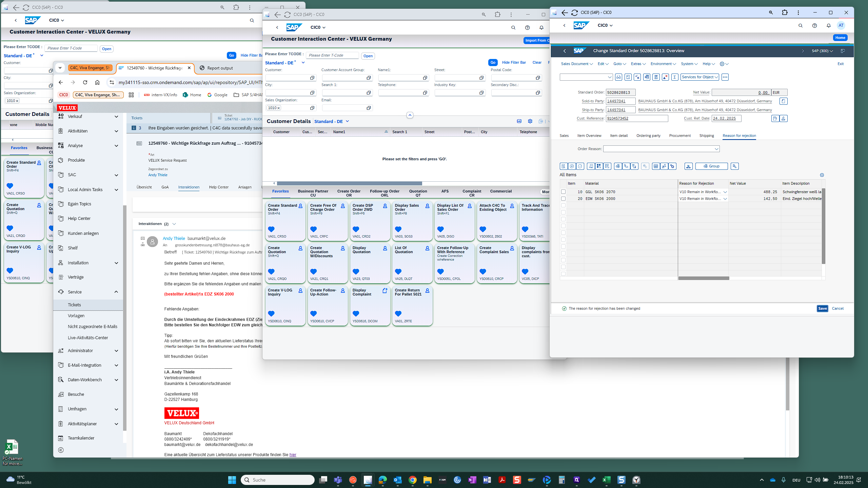Open the notification bell in the right SAP window header
The width and height of the screenshot is (868, 488).
(x=828, y=26)
